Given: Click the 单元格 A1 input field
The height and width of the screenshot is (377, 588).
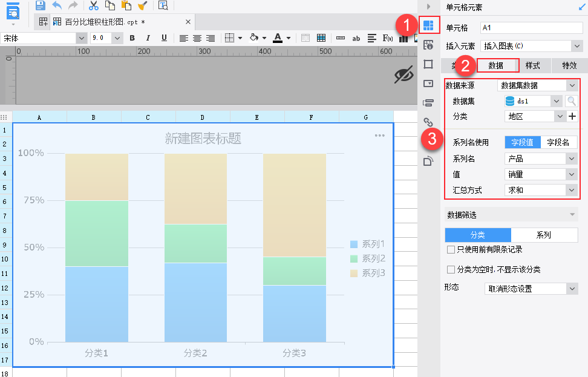Looking at the screenshot, I should point(531,28).
